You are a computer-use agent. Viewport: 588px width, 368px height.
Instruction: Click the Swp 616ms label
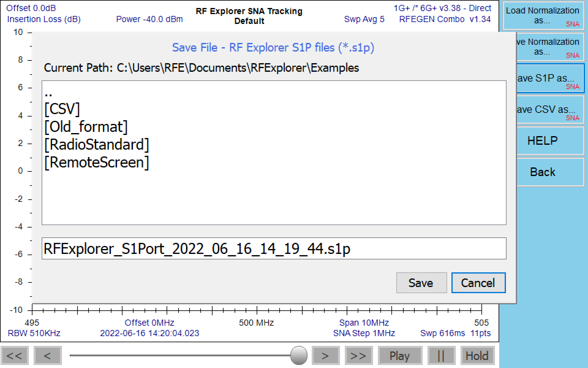click(x=443, y=333)
